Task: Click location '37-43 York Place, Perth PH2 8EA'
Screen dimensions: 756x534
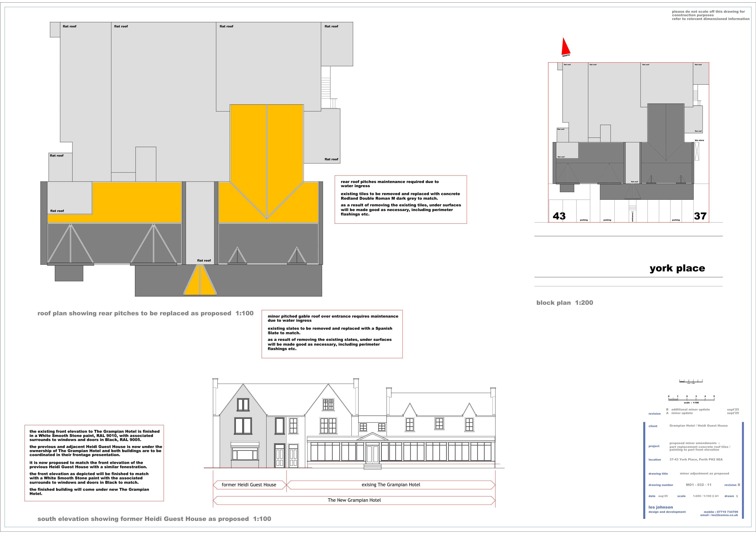Action: 696,459
